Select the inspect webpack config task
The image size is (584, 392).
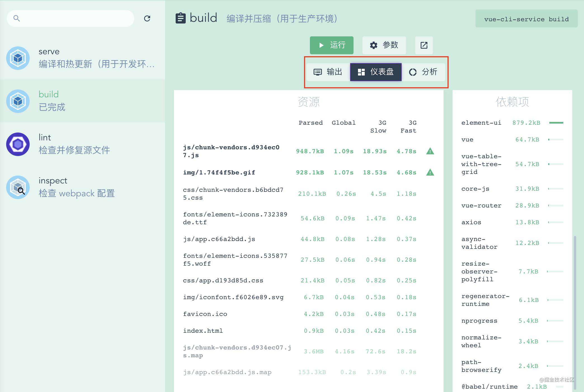pyautogui.click(x=83, y=187)
